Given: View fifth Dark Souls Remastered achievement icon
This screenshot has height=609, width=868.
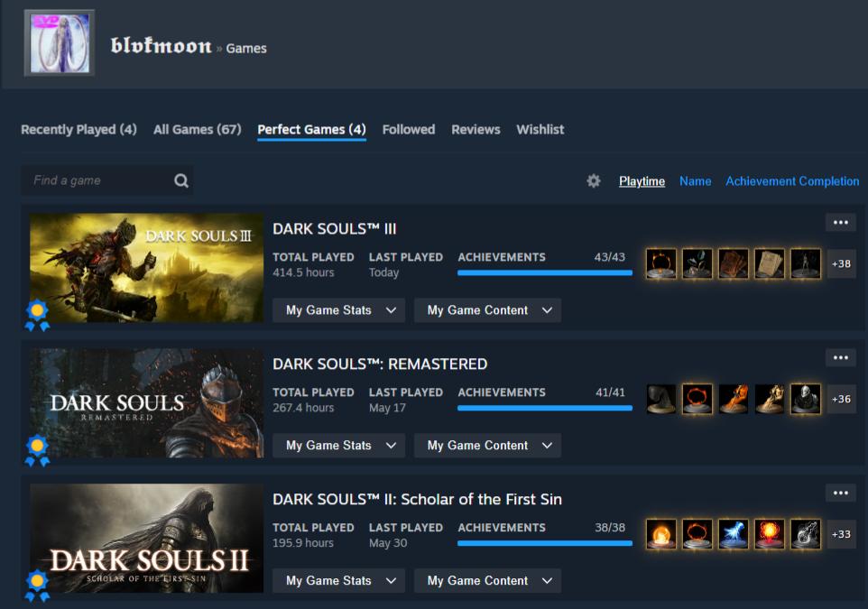Looking at the screenshot, I should tap(806, 399).
